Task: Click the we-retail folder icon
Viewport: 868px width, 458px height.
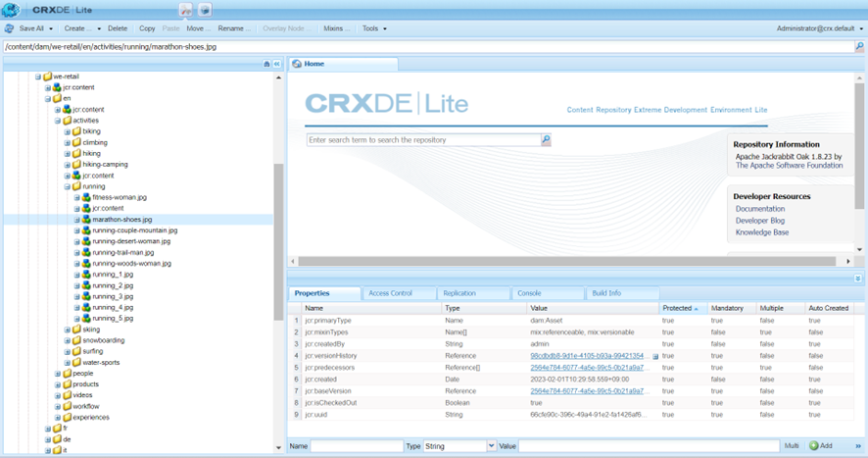Action: click(x=48, y=76)
